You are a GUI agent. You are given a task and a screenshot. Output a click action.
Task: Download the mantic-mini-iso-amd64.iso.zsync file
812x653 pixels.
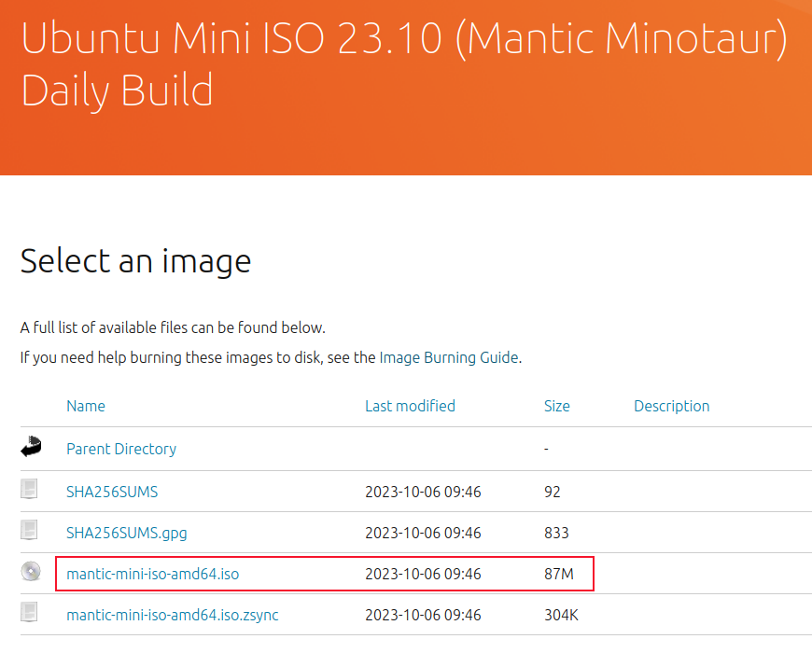(172, 615)
